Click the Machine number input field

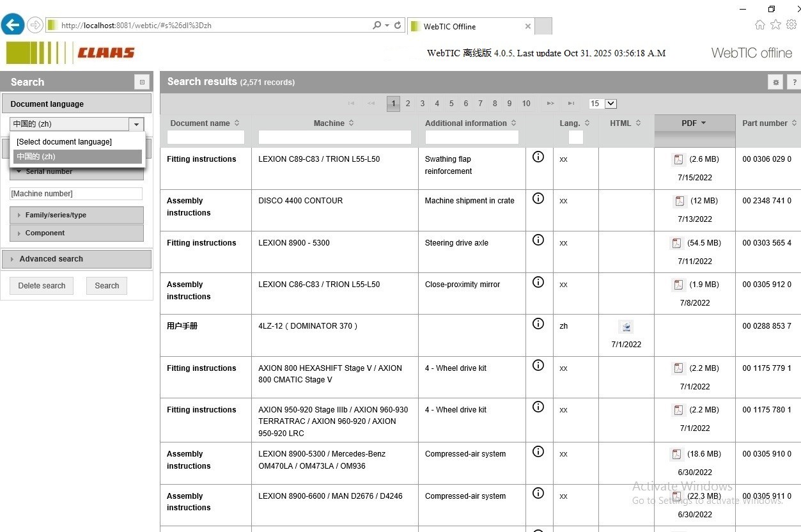click(76, 194)
